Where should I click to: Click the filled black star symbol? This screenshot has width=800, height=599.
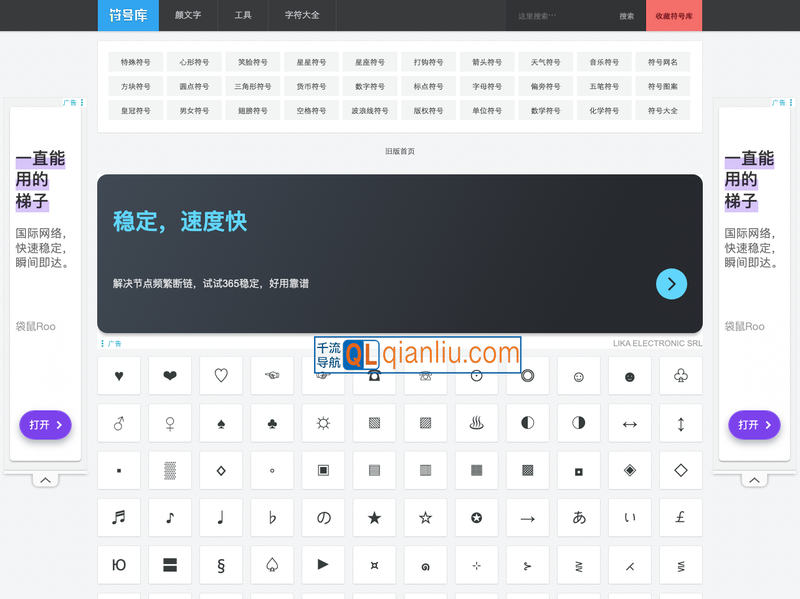click(x=374, y=517)
